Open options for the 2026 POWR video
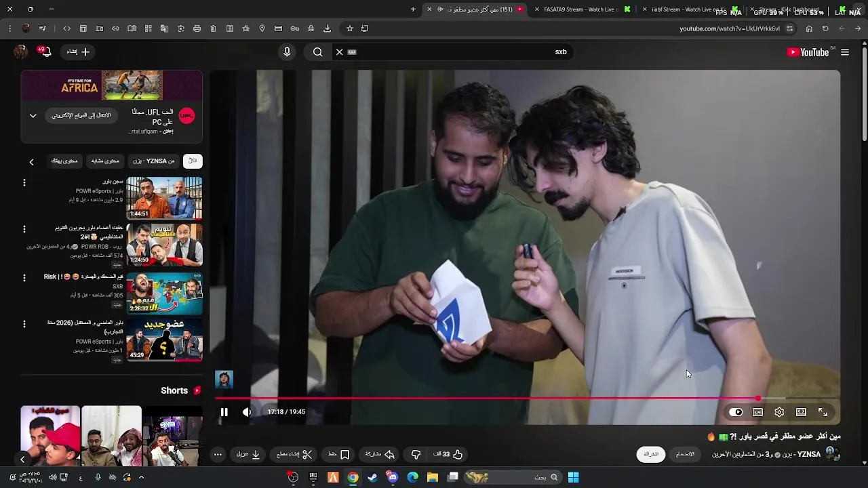The image size is (868, 488). point(24,324)
